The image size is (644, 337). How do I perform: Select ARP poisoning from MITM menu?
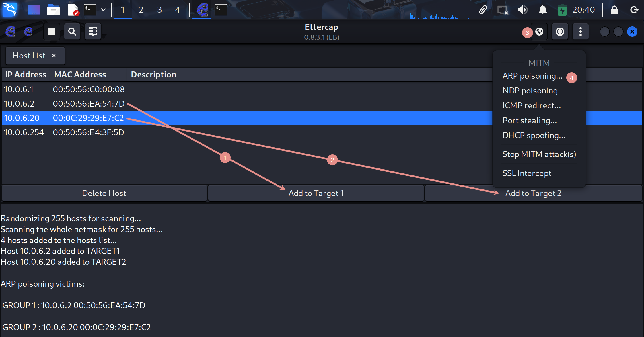tap(532, 76)
